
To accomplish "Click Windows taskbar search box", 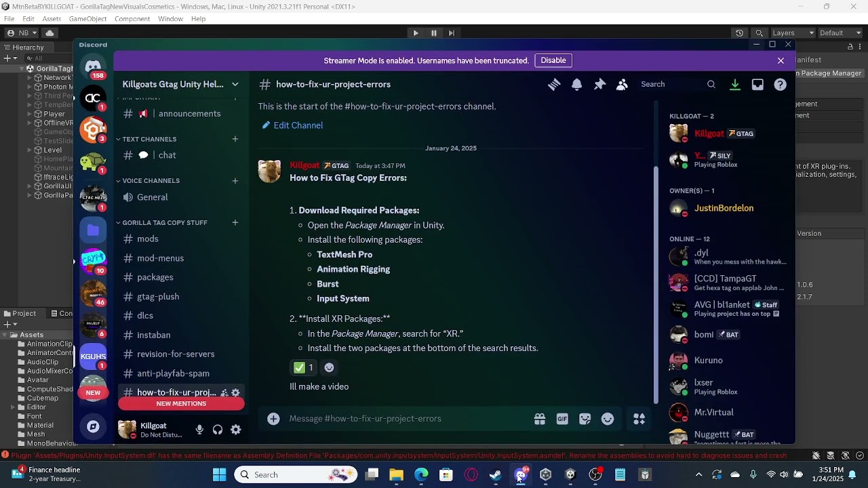I will pyautogui.click(x=296, y=474).
